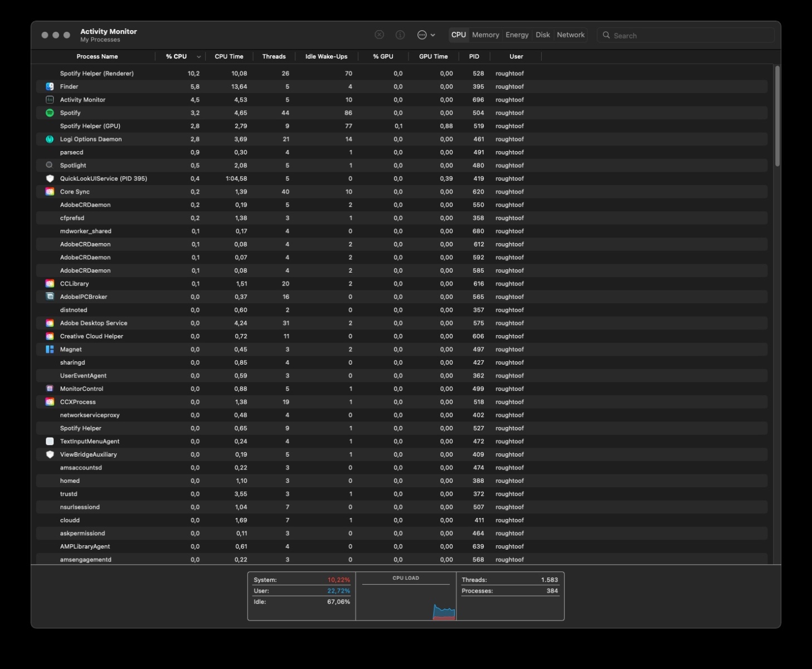The height and width of the screenshot is (669, 812).
Task: Click the Logi Options Daemon icon
Action: [x=50, y=139]
